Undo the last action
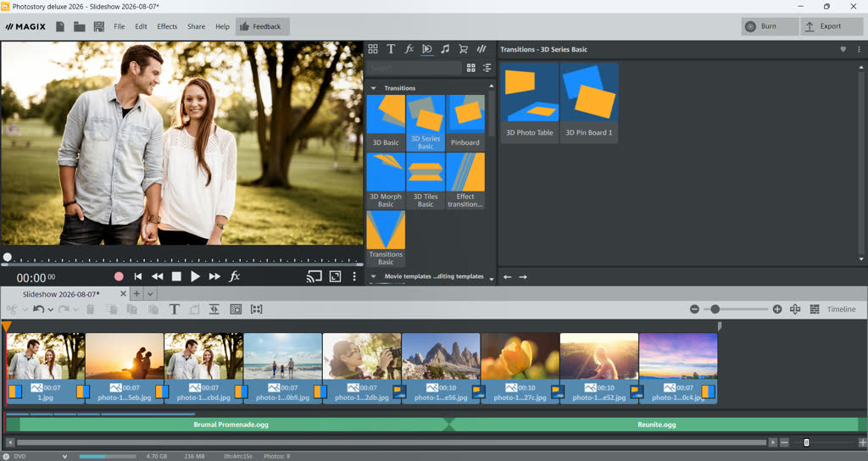This screenshot has height=461, width=868. coord(38,309)
